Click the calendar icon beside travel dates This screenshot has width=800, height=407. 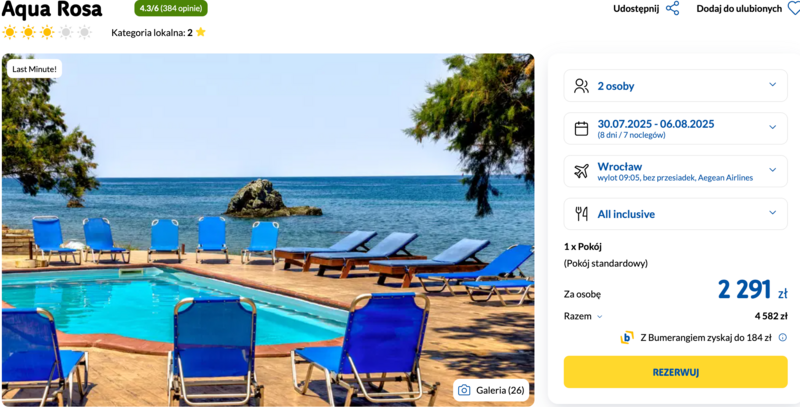point(581,129)
